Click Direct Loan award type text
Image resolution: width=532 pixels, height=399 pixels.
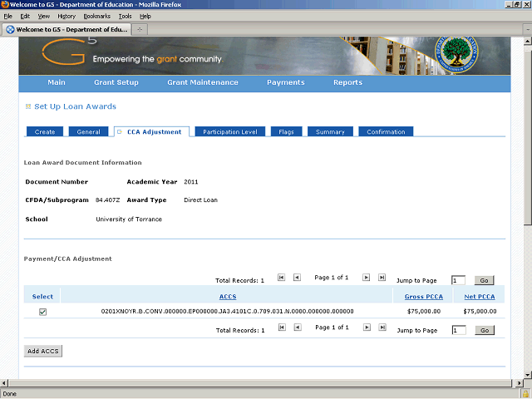(x=200, y=200)
